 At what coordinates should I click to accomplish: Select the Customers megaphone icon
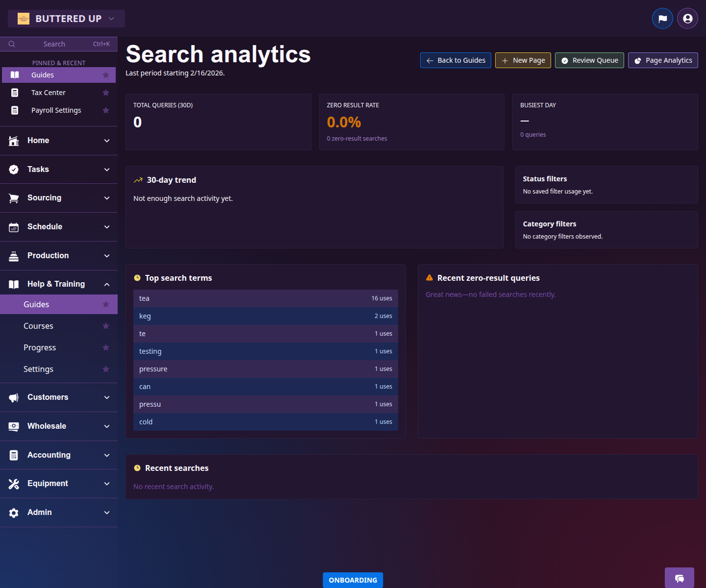[14, 397]
